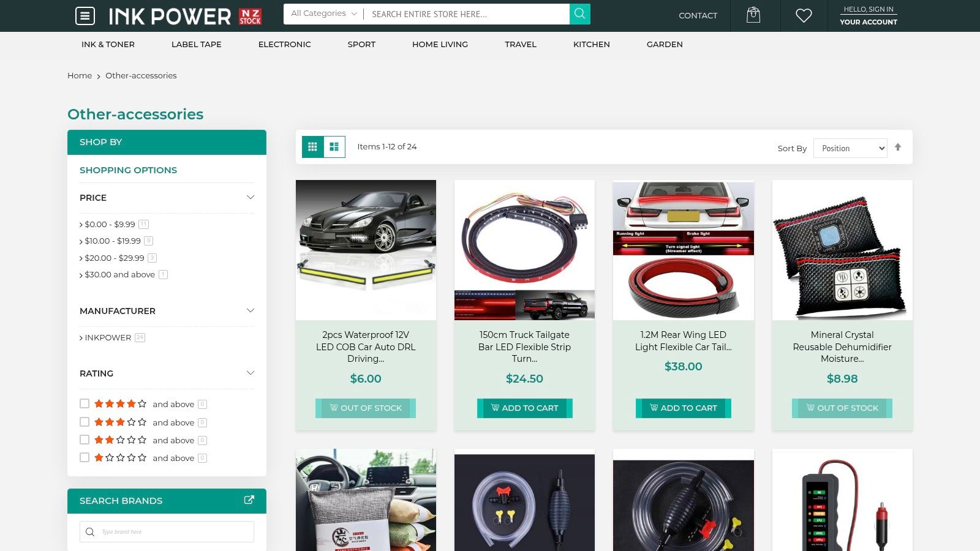This screenshot has width=980, height=551.
Task: Check the 1 star and above filter
Action: [85, 457]
